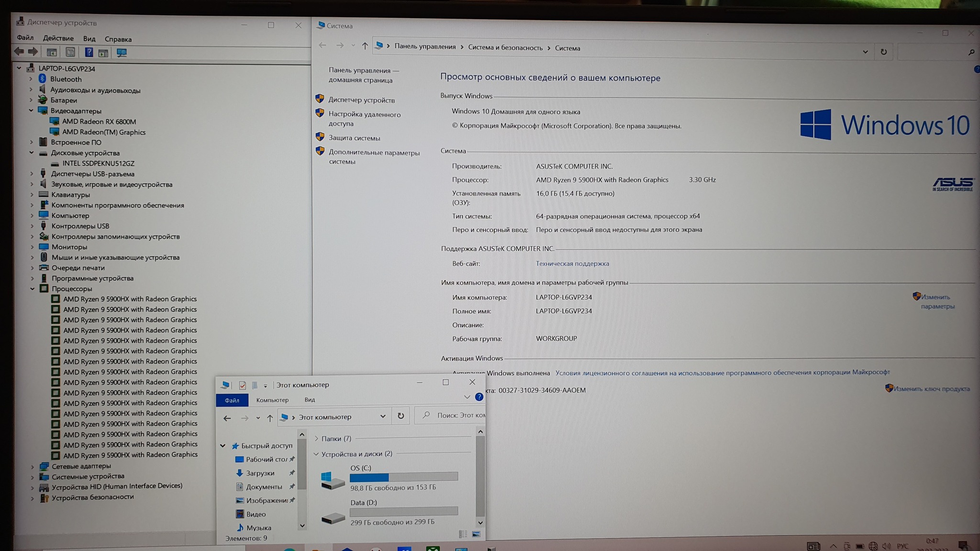
Task: Refresh the This PC explorer window
Action: (401, 416)
